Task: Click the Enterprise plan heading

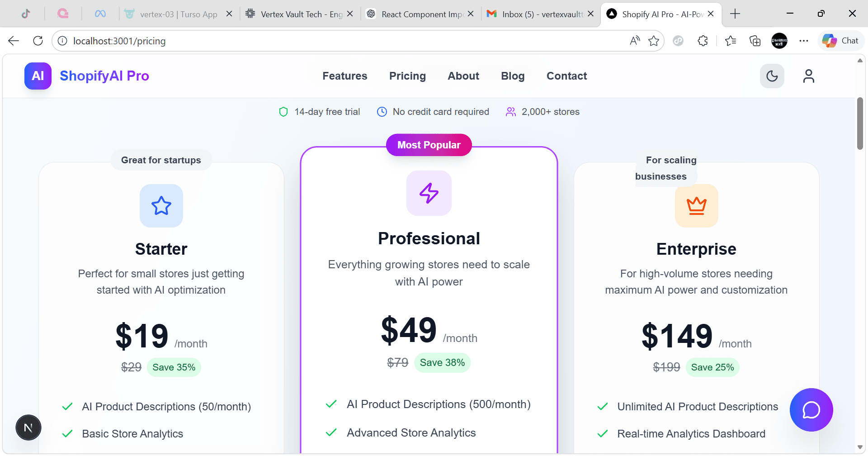Action: click(x=696, y=249)
